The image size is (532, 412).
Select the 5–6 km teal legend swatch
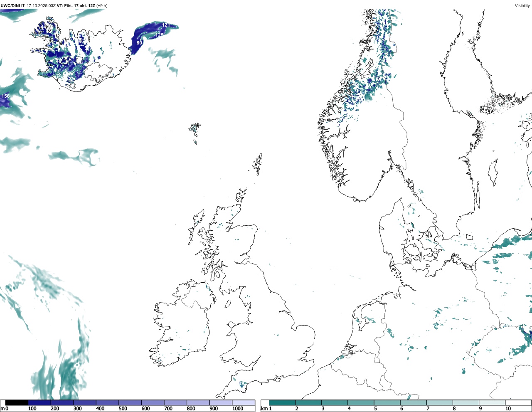pyautogui.click(x=387, y=403)
